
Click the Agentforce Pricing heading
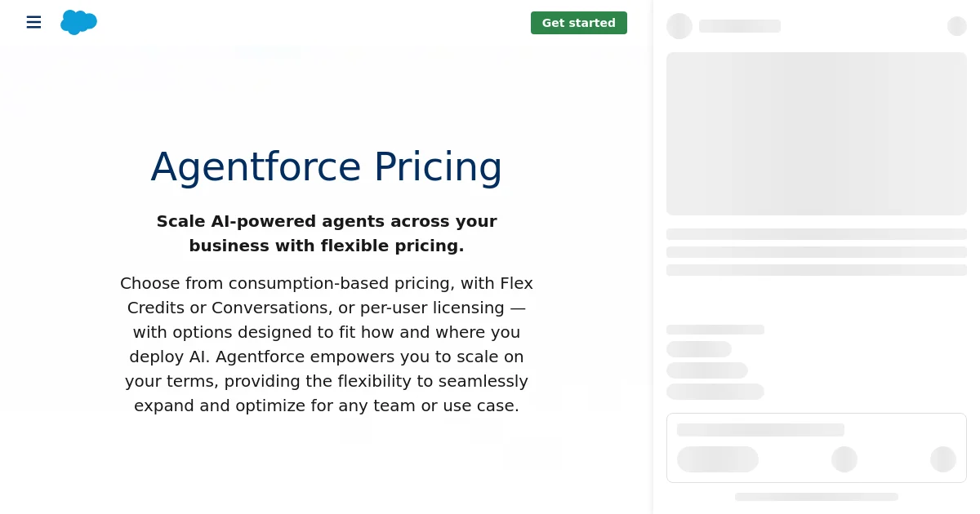[327, 167]
